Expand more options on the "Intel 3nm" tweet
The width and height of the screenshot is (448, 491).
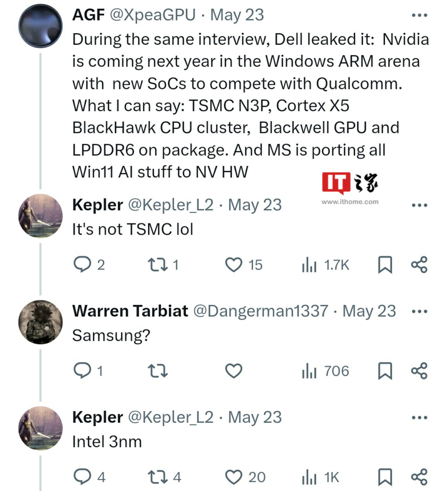[419, 417]
